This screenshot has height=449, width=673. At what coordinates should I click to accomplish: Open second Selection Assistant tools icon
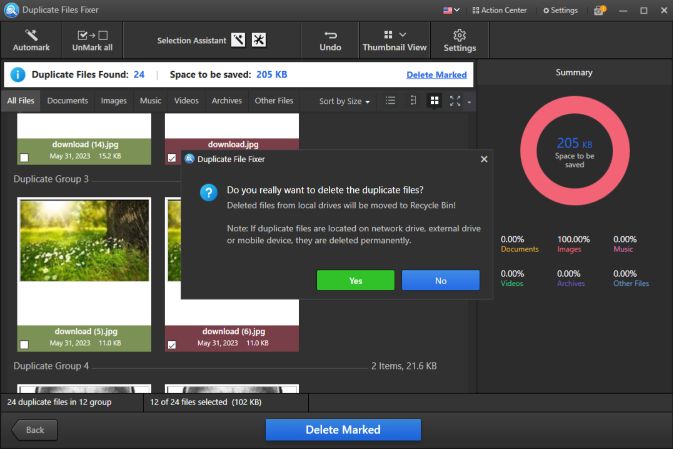[259, 40]
